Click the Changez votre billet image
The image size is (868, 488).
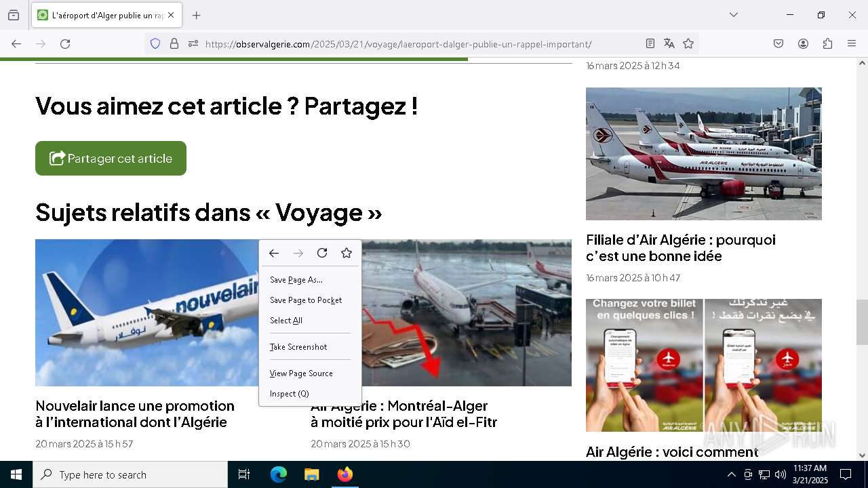click(704, 365)
